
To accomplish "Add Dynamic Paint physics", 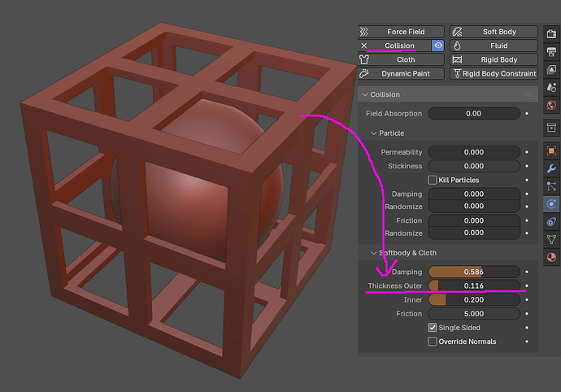I will (x=401, y=73).
